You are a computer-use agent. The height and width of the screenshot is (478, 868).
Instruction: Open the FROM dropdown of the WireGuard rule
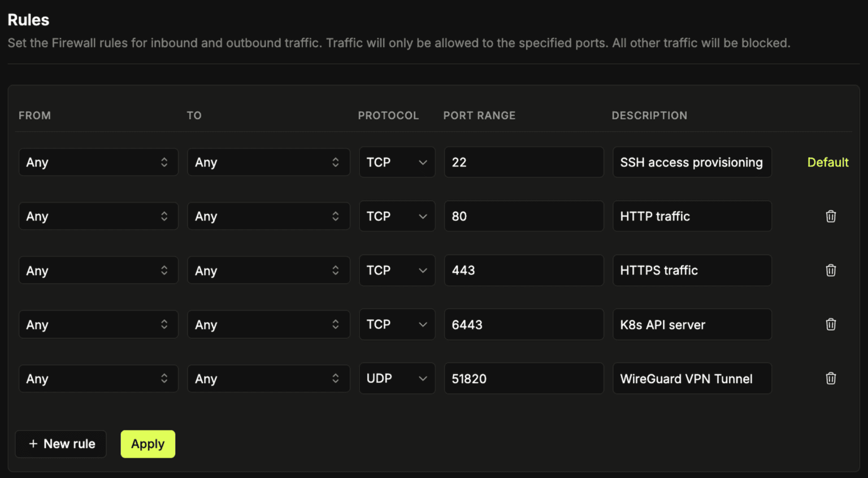pos(98,378)
